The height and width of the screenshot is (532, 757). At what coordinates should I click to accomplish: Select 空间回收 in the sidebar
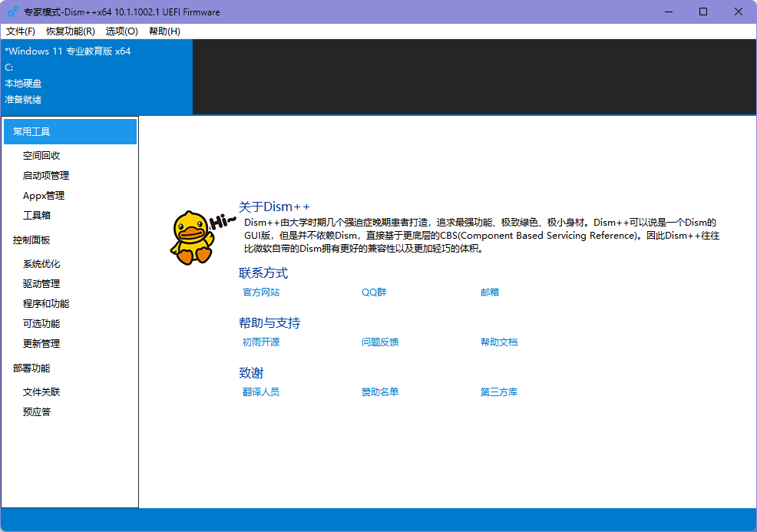tap(41, 156)
